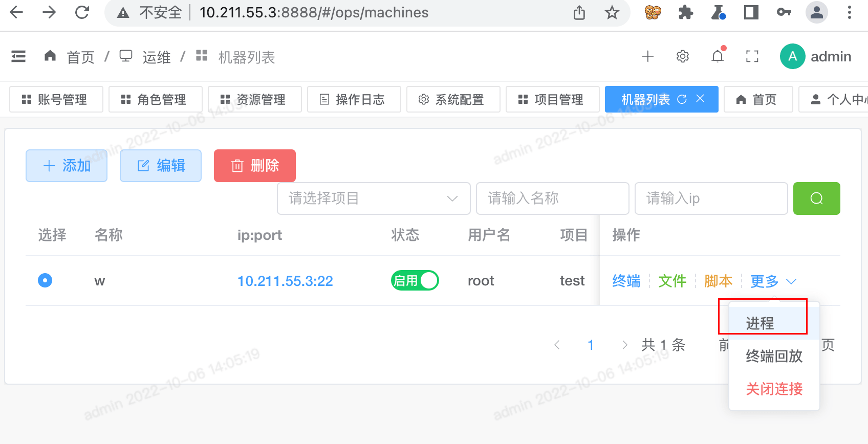
Task: Select the radio button for machine w
Action: click(45, 280)
